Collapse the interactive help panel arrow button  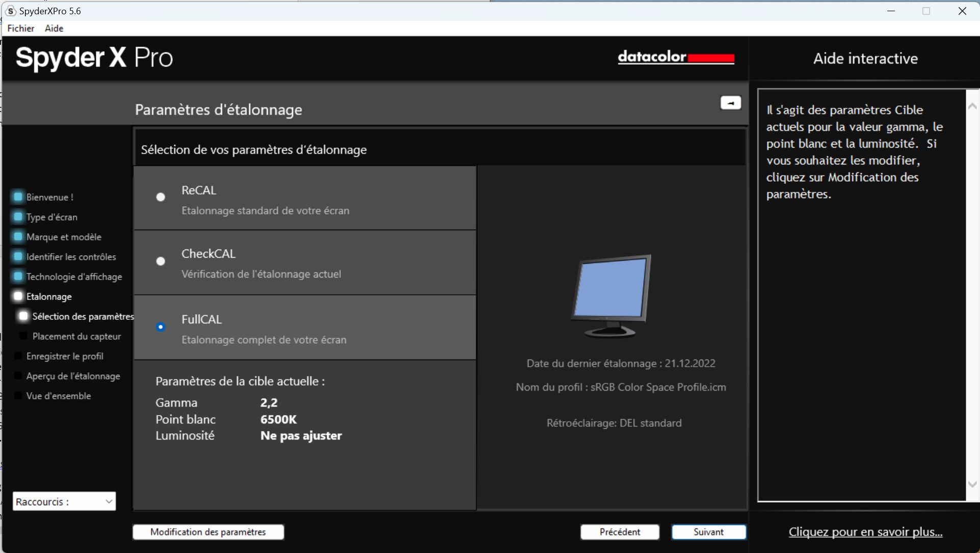tap(730, 103)
